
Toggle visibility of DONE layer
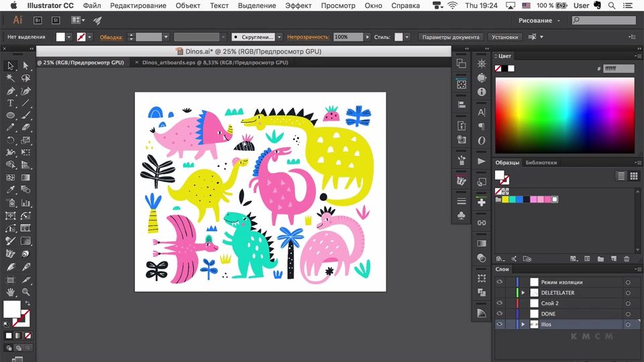pyautogui.click(x=499, y=314)
